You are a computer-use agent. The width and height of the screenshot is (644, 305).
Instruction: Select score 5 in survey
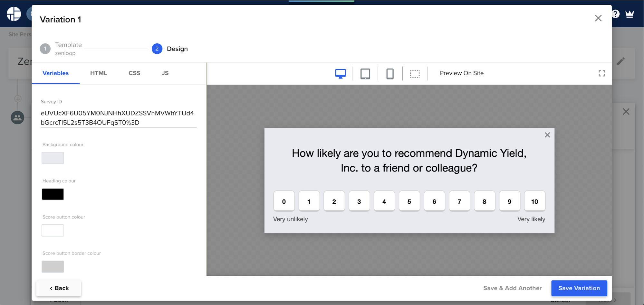[409, 201]
